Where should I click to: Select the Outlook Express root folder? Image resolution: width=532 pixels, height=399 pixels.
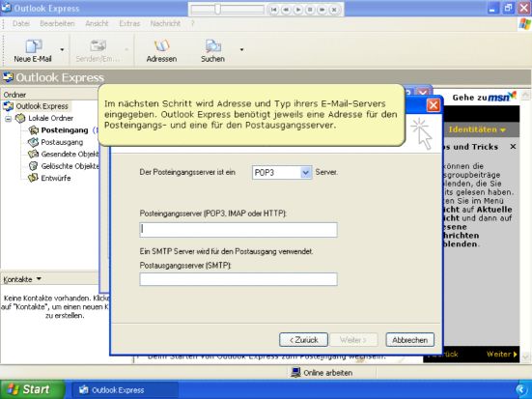(x=42, y=106)
